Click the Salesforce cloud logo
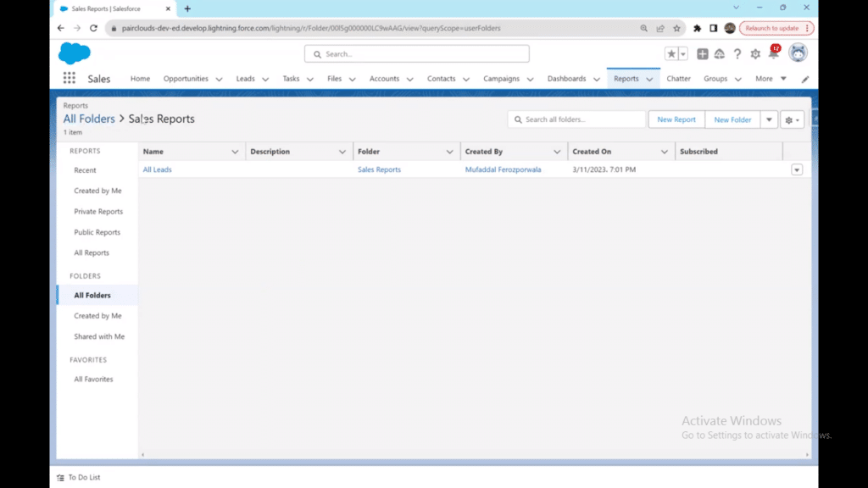 pyautogui.click(x=75, y=53)
